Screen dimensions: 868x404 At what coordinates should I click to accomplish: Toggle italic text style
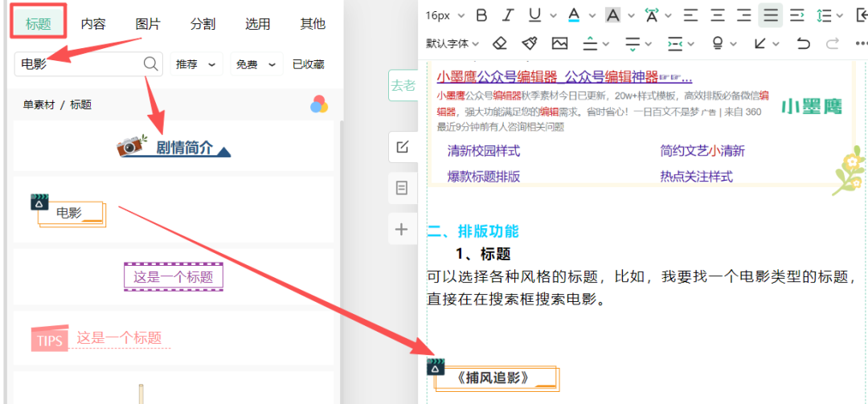[x=507, y=15]
